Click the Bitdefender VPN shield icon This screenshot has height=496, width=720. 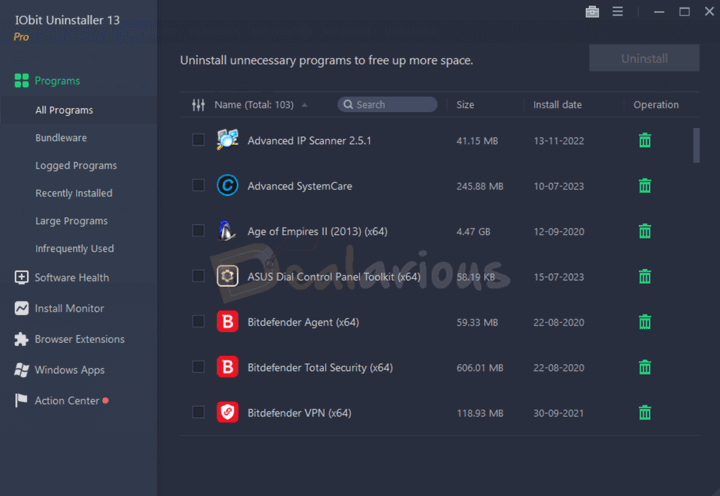click(227, 412)
